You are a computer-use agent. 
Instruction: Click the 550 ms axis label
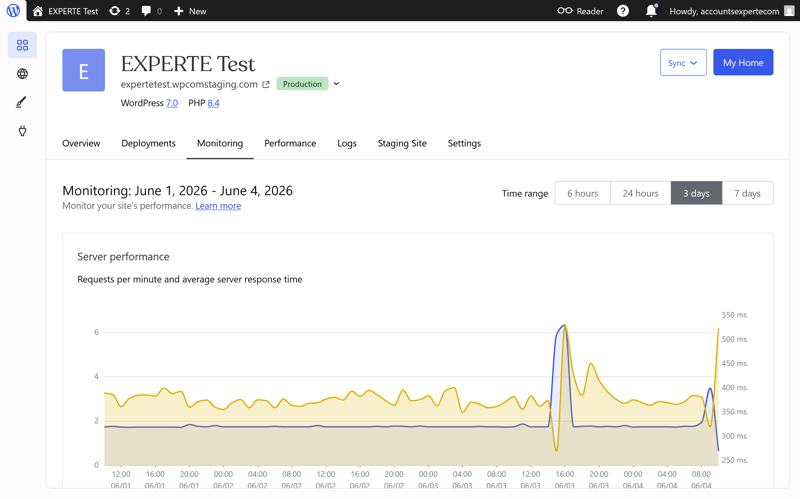pos(734,315)
